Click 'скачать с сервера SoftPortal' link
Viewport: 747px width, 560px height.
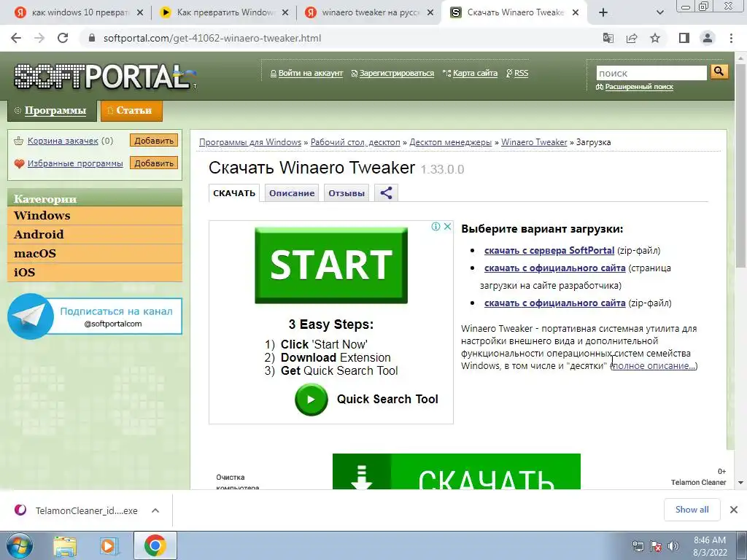(549, 251)
